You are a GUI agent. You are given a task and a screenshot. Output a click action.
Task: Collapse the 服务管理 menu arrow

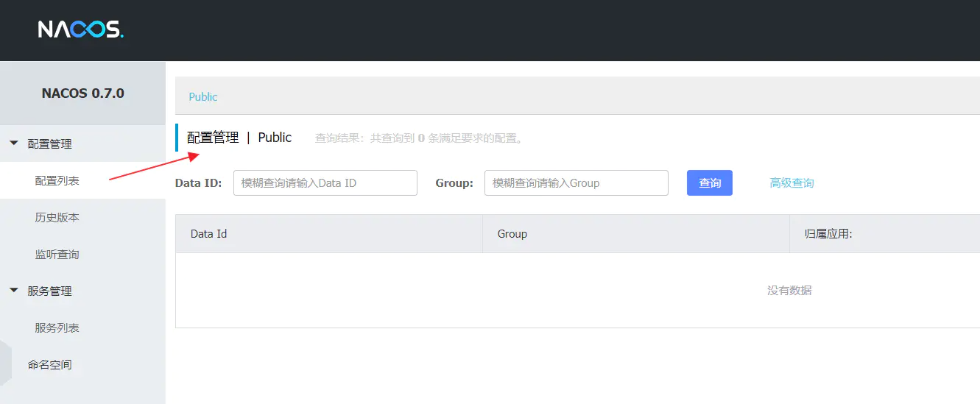coord(14,291)
